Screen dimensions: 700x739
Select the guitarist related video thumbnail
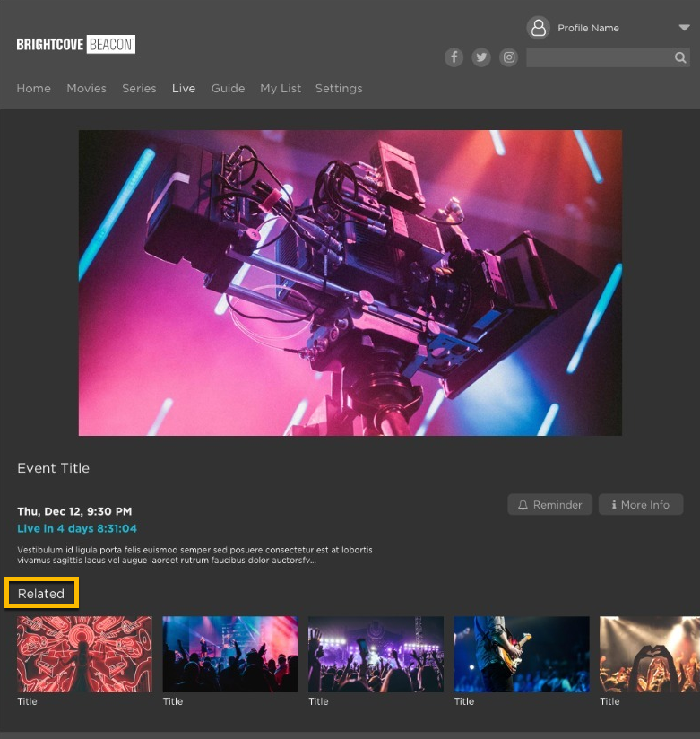[522, 654]
